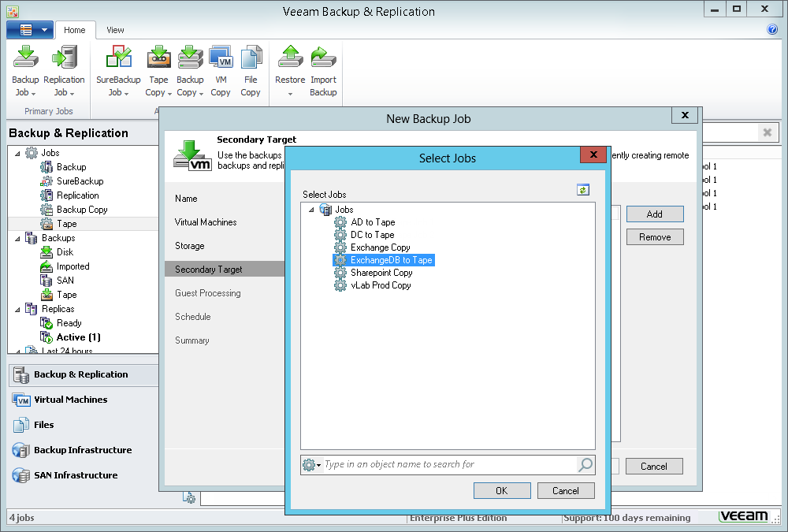Collapse the Replicas node in left tree

pyautogui.click(x=17, y=309)
